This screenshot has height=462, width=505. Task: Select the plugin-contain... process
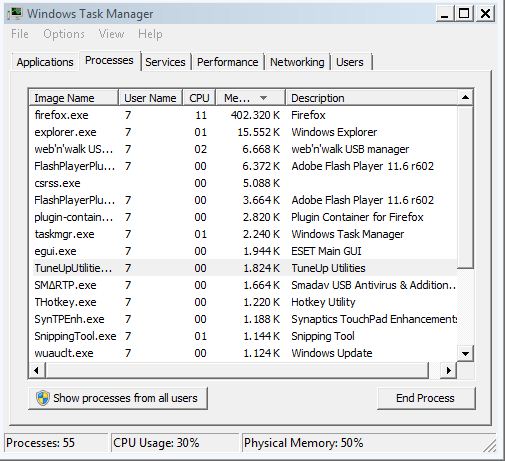tap(243, 217)
